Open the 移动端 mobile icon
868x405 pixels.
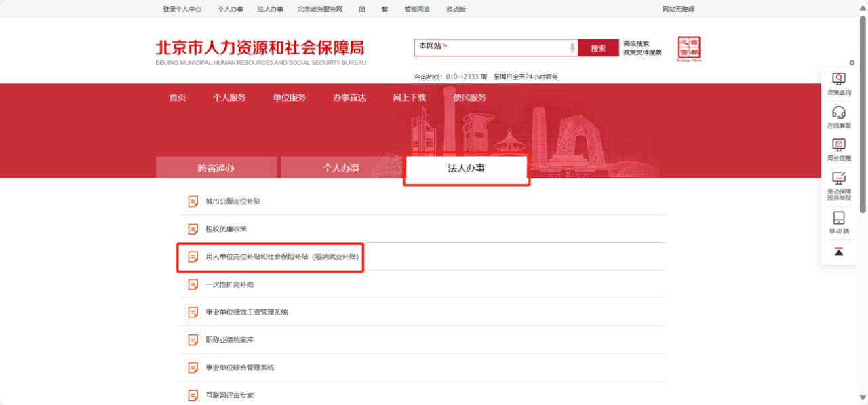(x=839, y=218)
